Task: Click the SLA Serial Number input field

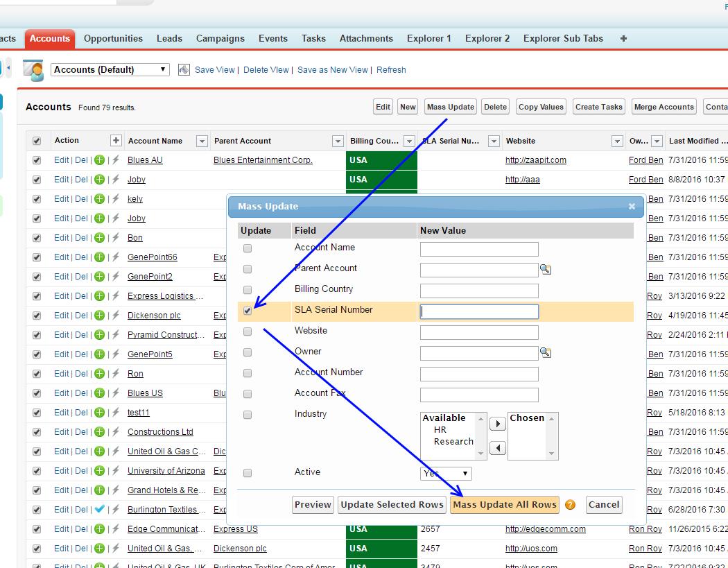Action: click(479, 311)
